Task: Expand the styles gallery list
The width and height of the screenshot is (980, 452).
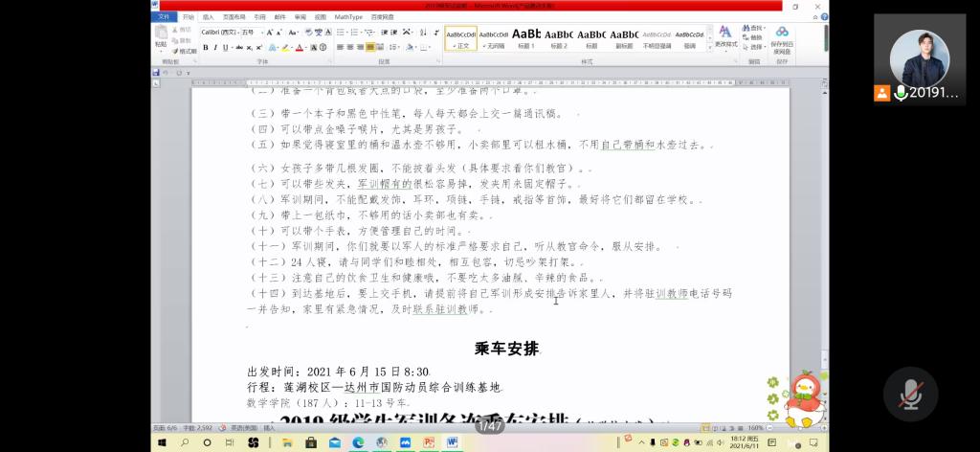Action: [708, 45]
